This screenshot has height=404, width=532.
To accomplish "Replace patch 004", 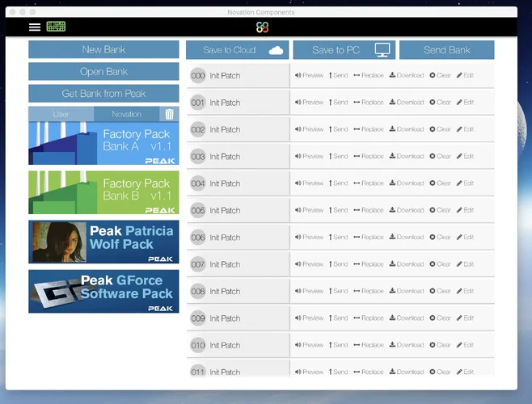I will [369, 183].
